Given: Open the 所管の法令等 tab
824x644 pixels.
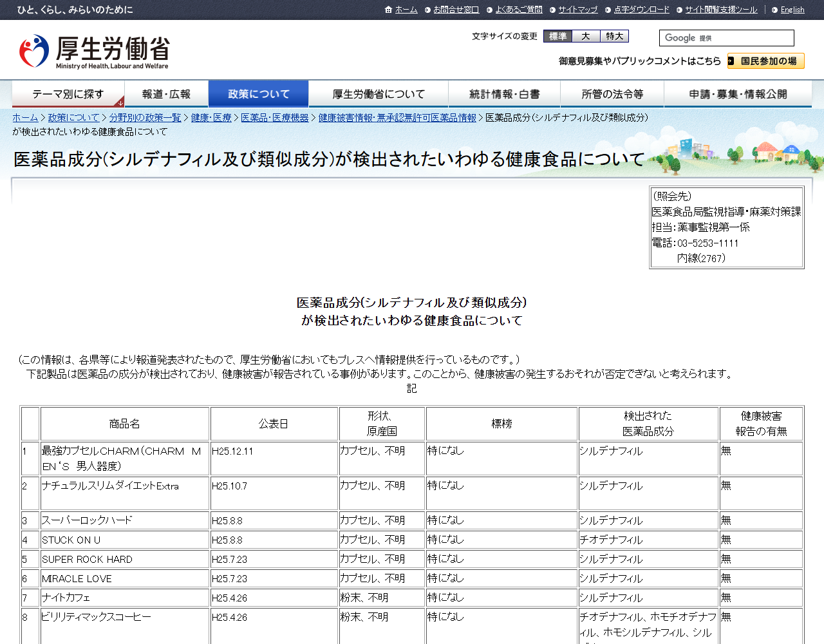Looking at the screenshot, I should click(612, 94).
